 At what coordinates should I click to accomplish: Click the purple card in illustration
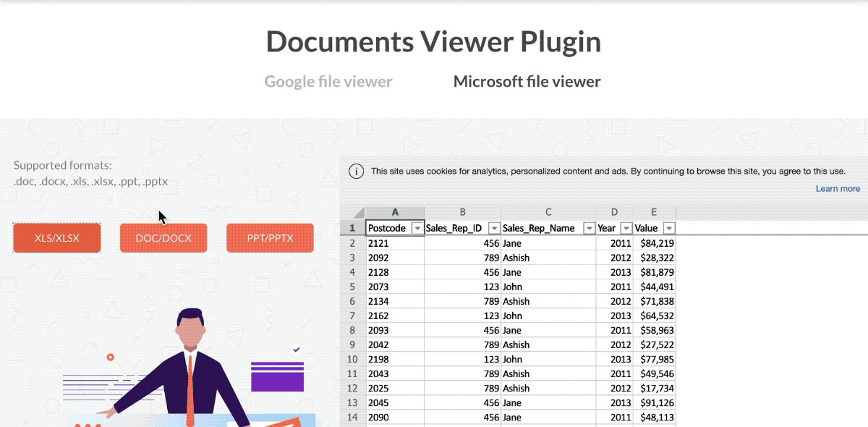[x=277, y=376]
